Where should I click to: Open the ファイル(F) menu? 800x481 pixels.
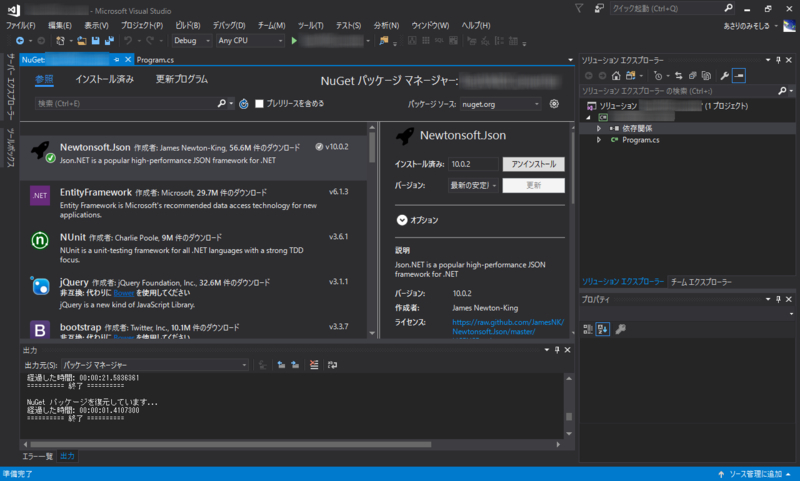(x=20, y=25)
